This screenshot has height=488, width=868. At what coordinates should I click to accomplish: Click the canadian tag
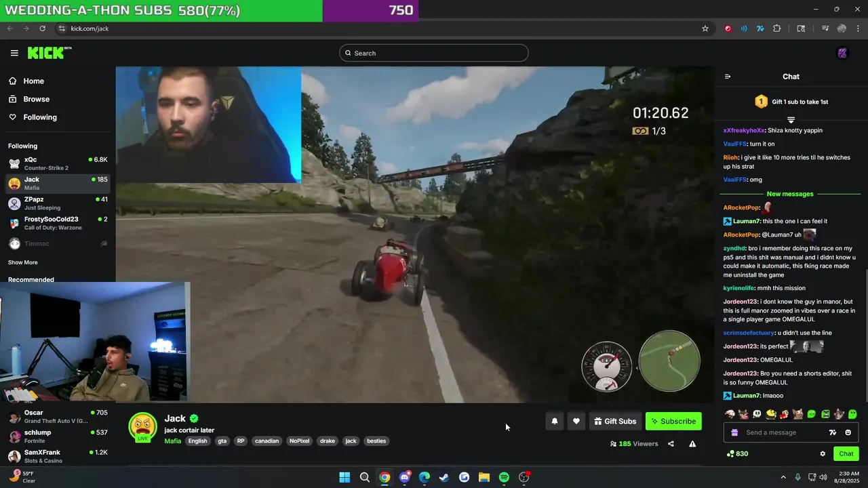click(x=267, y=441)
